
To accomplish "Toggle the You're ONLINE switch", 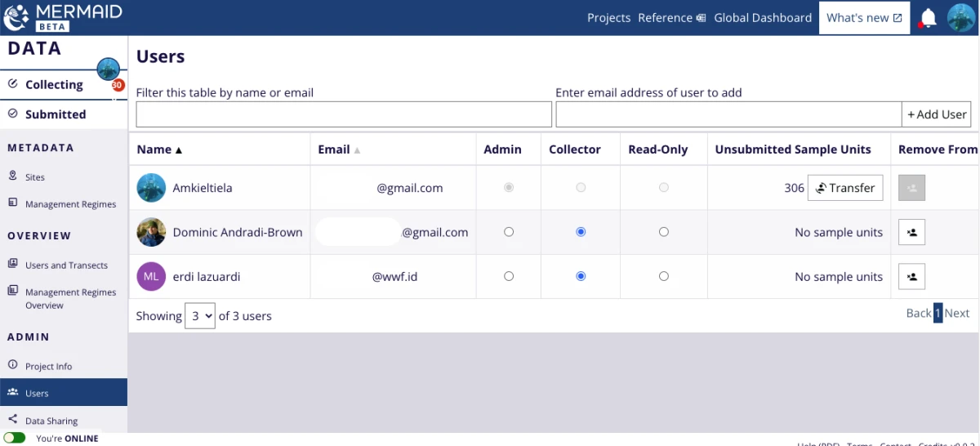I will [x=15, y=439].
